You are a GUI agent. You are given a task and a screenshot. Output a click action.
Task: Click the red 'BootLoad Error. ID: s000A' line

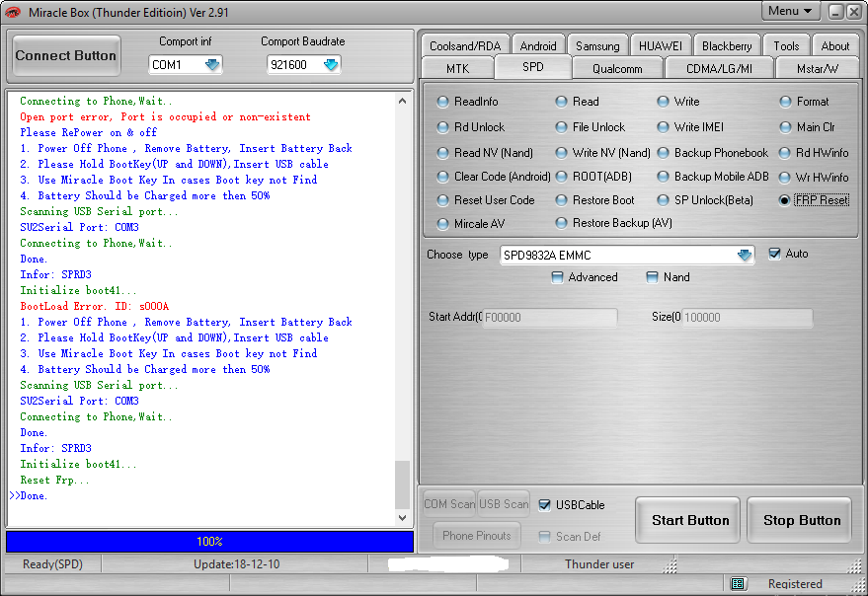[x=95, y=306]
